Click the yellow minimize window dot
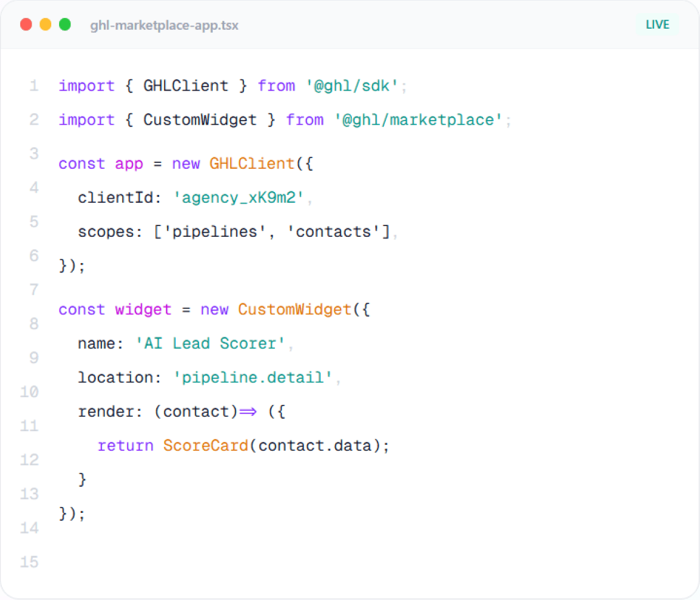700x600 pixels. [45, 24]
